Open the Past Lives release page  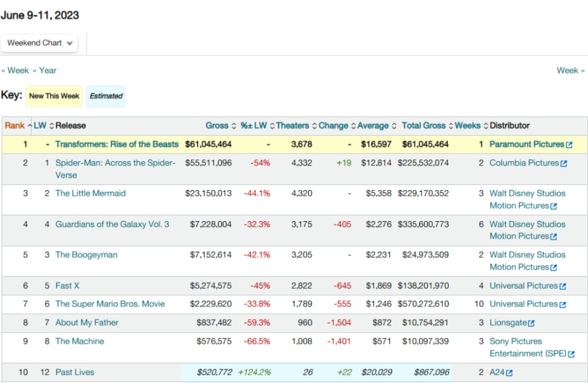click(75, 372)
